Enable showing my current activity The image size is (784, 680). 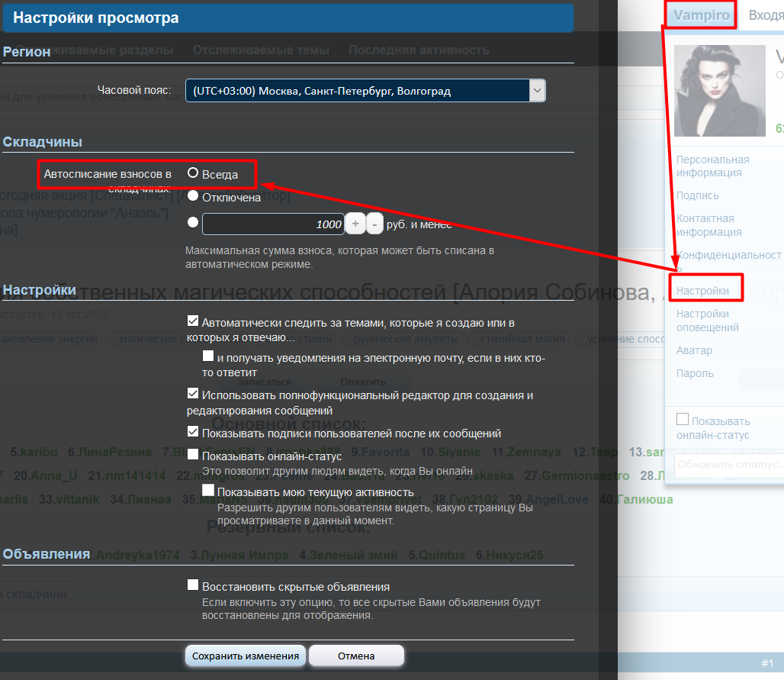point(208,491)
